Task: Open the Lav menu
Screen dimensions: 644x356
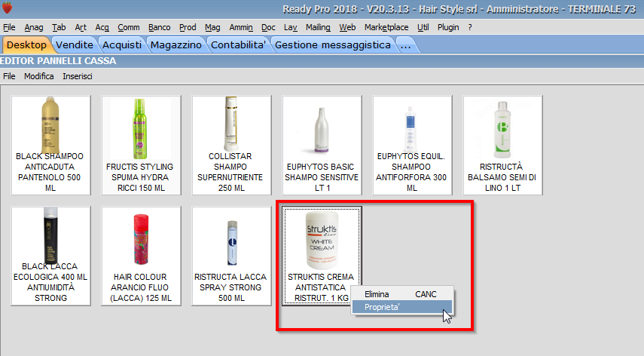Action: tap(291, 27)
